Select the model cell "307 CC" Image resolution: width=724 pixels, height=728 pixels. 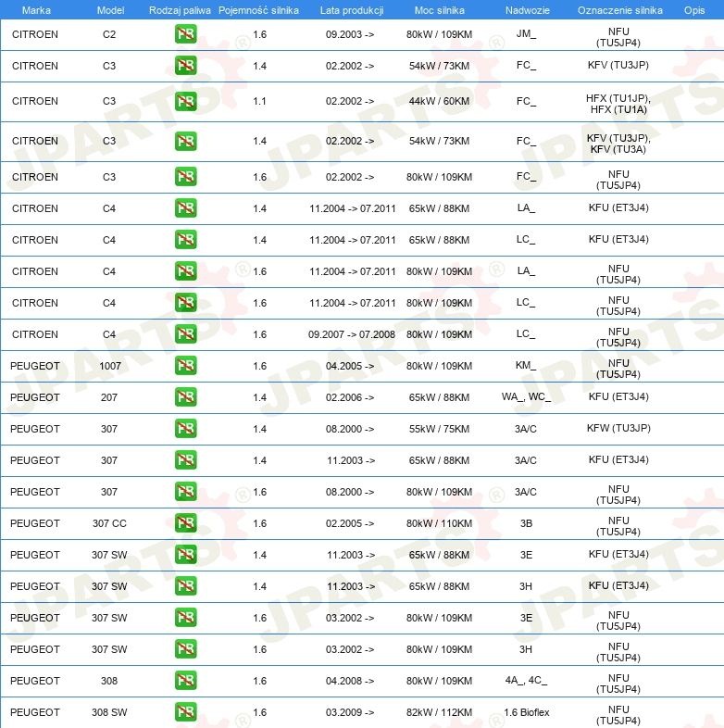tap(109, 523)
